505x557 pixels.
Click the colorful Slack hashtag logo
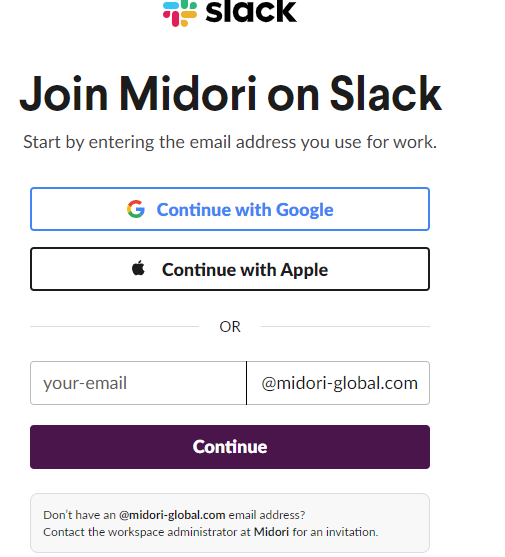point(180,13)
